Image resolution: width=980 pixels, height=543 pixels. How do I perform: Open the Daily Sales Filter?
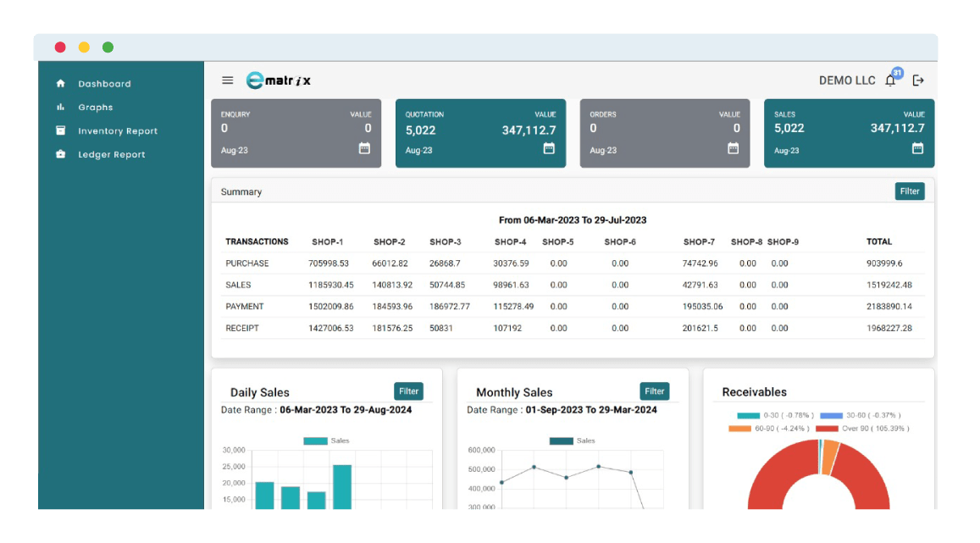tap(408, 391)
